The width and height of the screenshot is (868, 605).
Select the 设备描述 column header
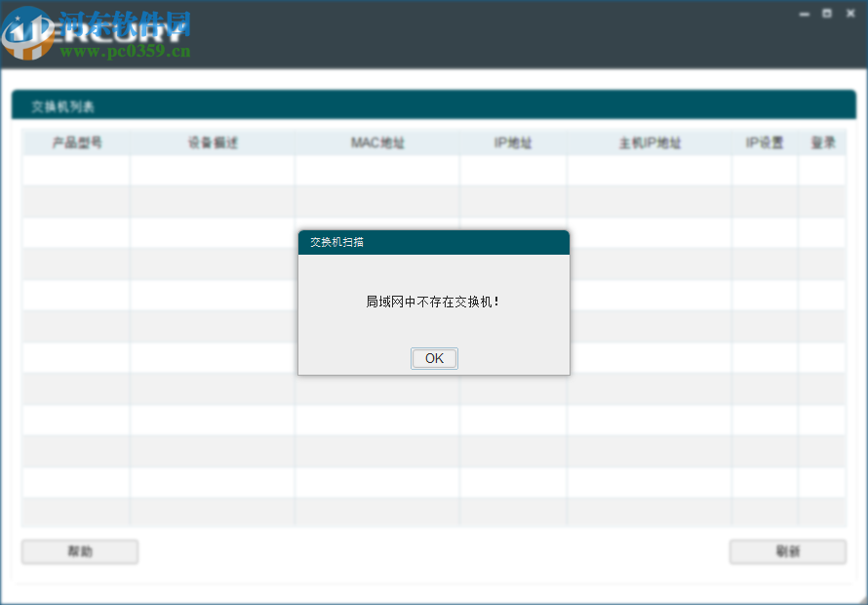click(x=213, y=142)
